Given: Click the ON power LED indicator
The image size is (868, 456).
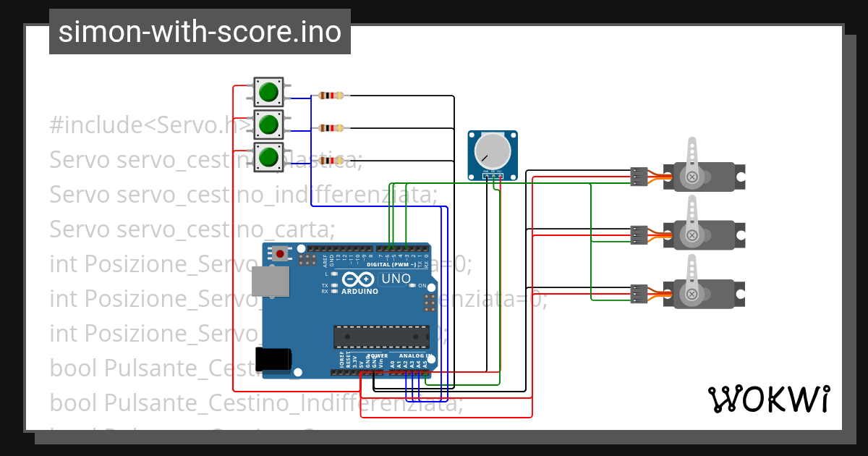Looking at the screenshot, I should coord(412,285).
